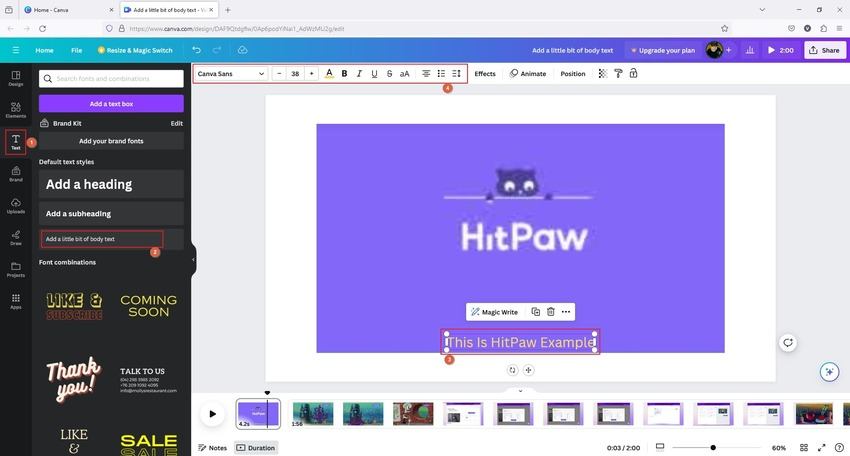Viewport: 850px width, 456px height.
Task: Open the Apps grid panel
Action: click(16, 301)
